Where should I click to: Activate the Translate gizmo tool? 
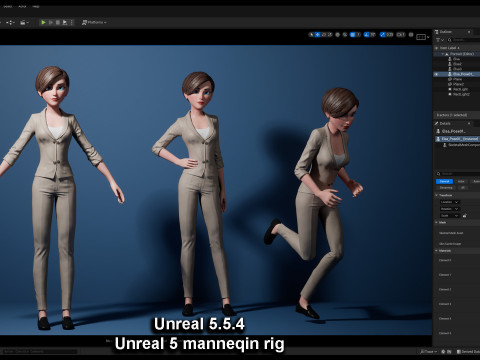pyautogui.click(x=318, y=34)
